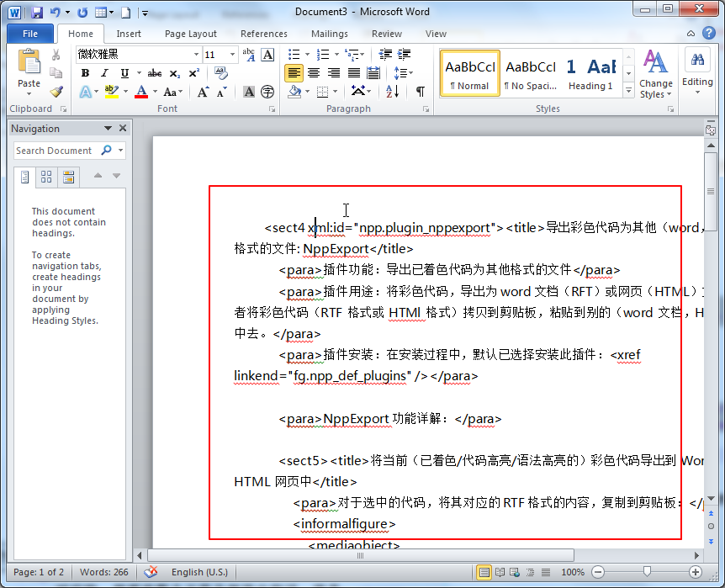Apply the Heading 1 style
This screenshot has height=588, width=725.
coord(590,73)
